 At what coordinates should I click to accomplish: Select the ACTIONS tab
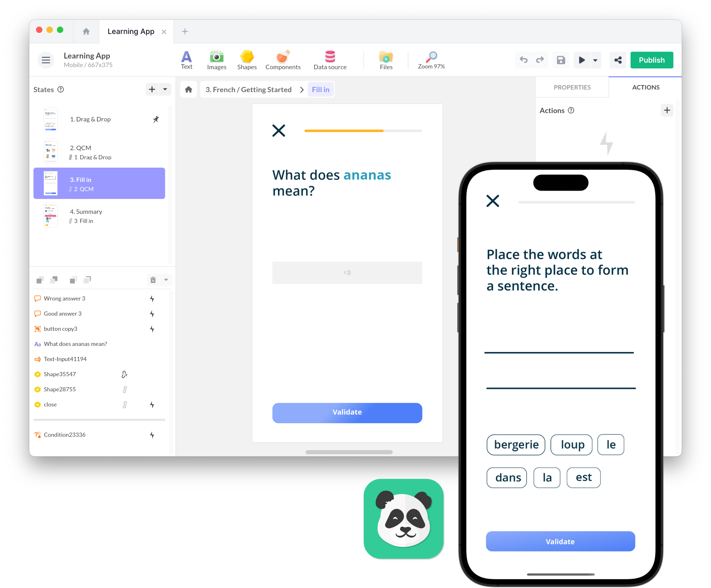point(646,87)
